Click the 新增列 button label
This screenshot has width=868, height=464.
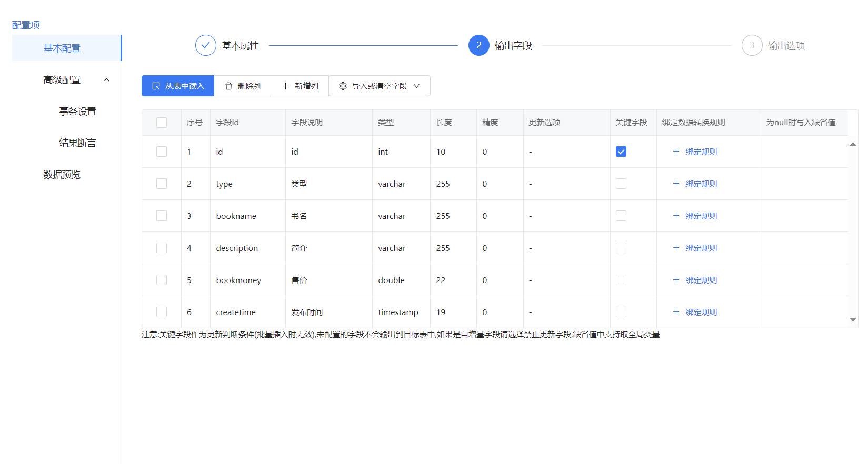point(306,86)
